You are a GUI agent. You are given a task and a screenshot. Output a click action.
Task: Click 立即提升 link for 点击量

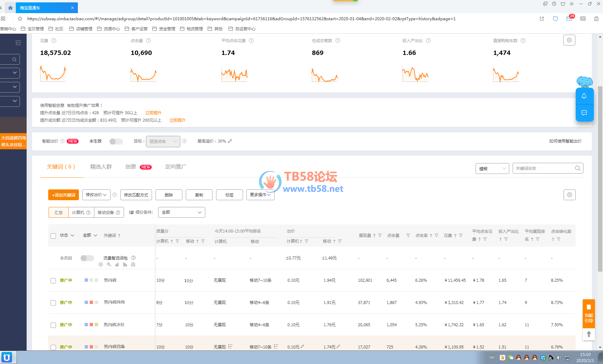click(153, 113)
